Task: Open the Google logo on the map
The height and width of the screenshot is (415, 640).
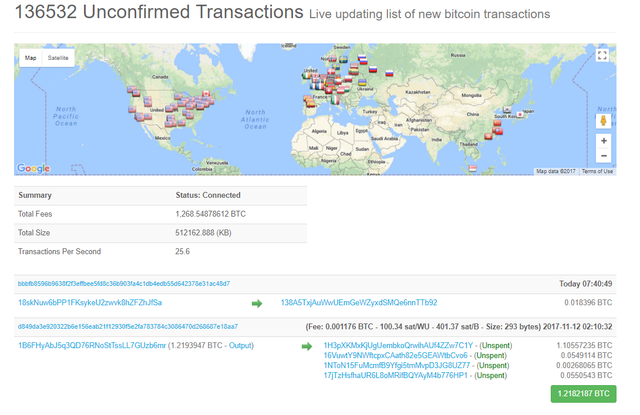Action: click(33, 168)
